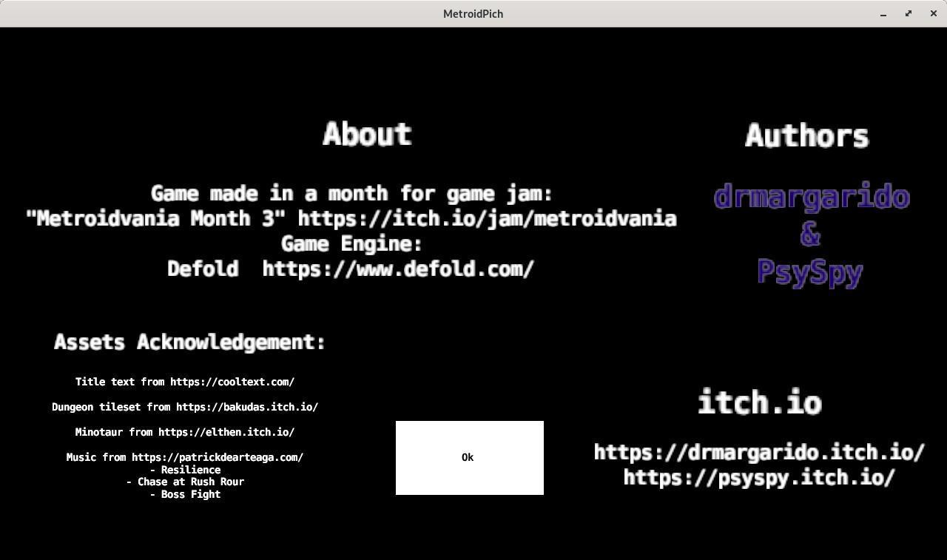Click the ampersand between author names

click(x=810, y=235)
